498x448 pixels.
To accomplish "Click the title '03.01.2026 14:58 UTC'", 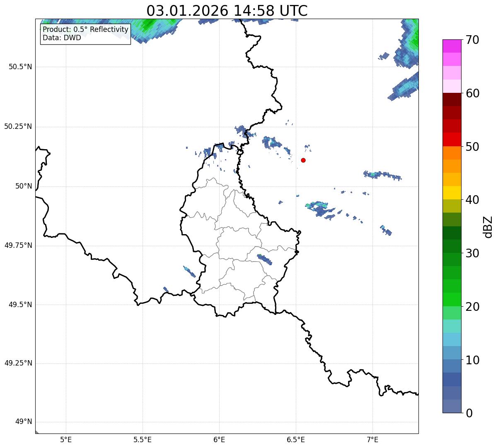I will (x=227, y=11).
